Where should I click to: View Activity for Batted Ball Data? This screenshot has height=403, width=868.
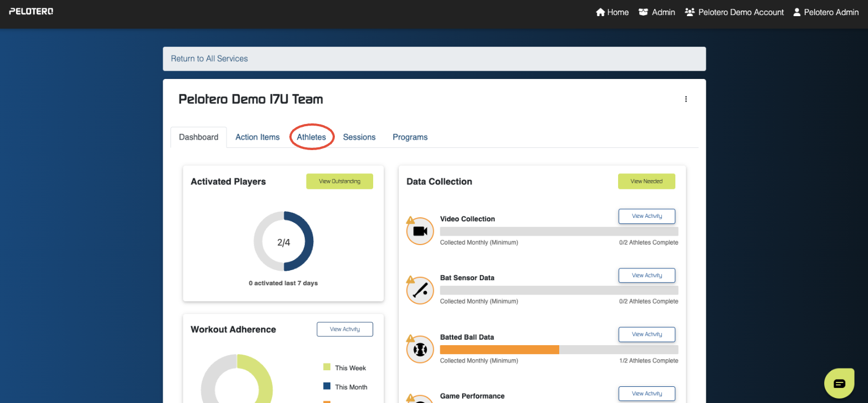click(x=647, y=334)
